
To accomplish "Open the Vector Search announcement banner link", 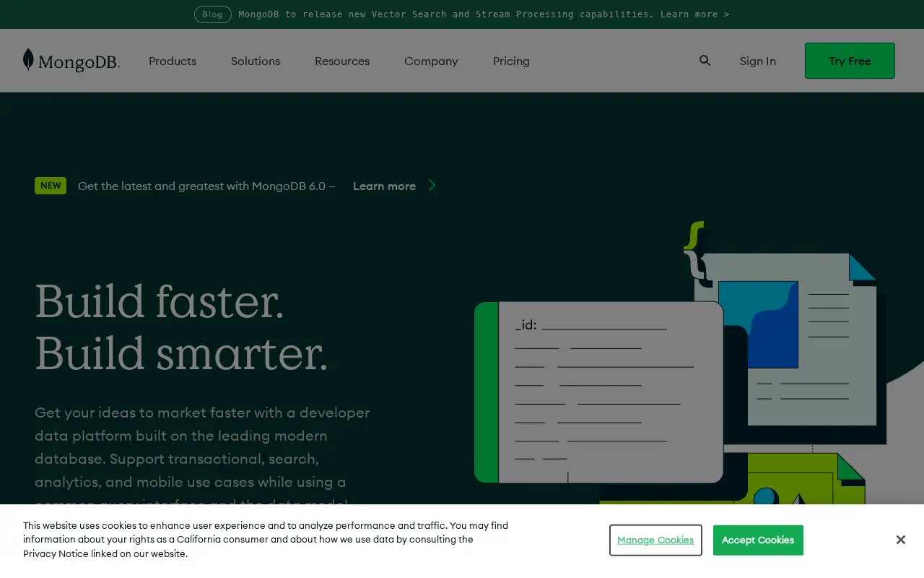I will click(x=484, y=14).
